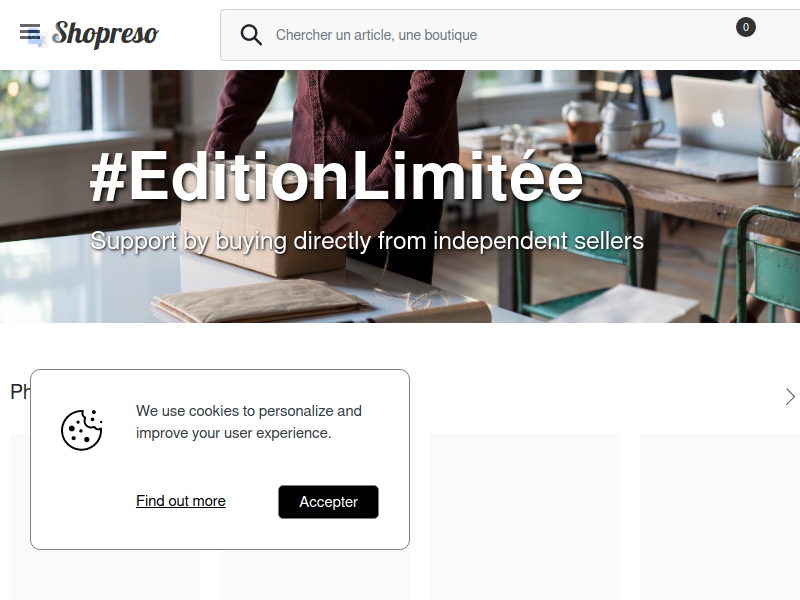The image size is (800, 600).
Task: Open the fourth product placeholder card
Action: (720, 517)
